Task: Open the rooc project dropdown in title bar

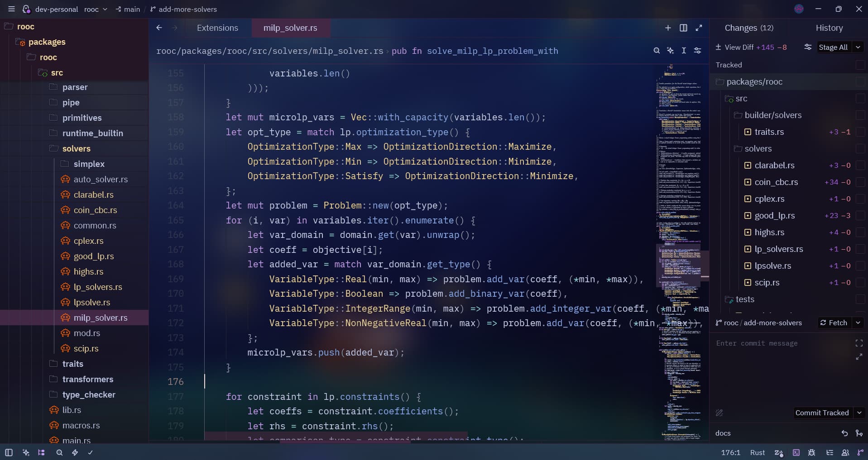Action: coord(96,9)
